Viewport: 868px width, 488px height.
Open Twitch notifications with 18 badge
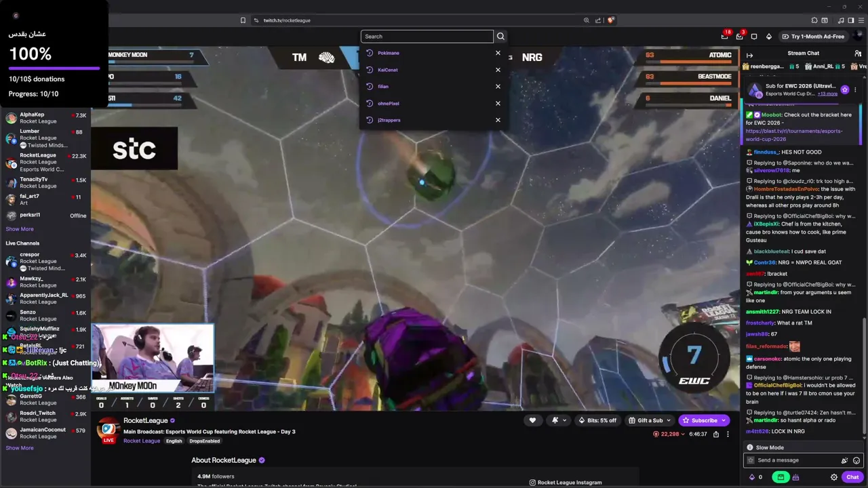725,37
